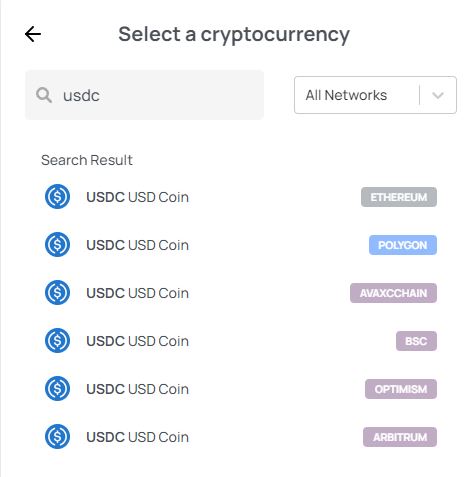Select the USDC coin icon for AVAXCCHAIN
The width and height of the screenshot is (474, 477).
tap(58, 293)
